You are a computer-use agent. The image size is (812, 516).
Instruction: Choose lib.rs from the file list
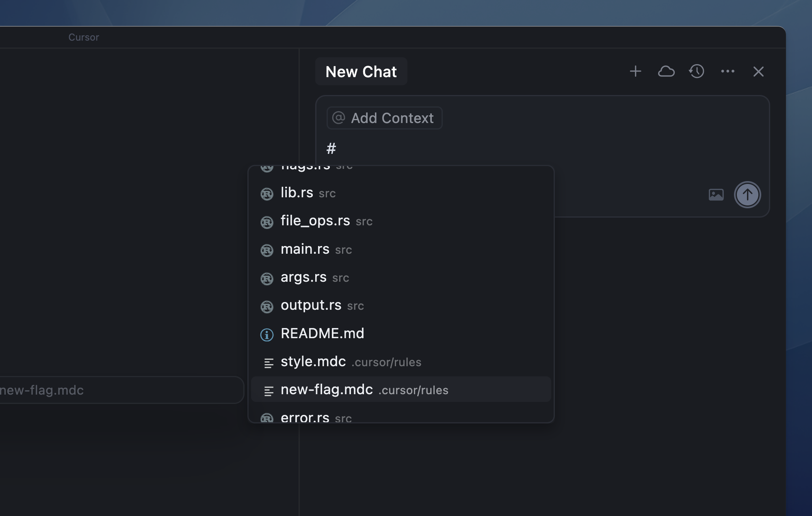(x=401, y=193)
